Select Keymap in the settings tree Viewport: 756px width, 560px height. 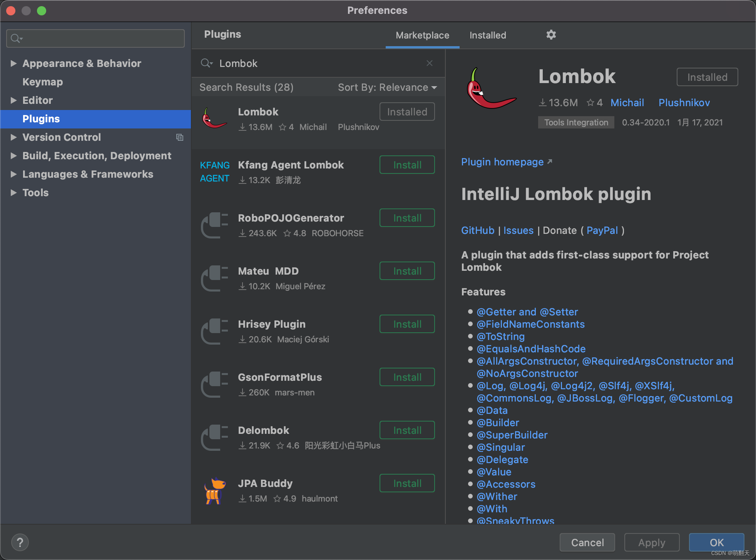(42, 82)
